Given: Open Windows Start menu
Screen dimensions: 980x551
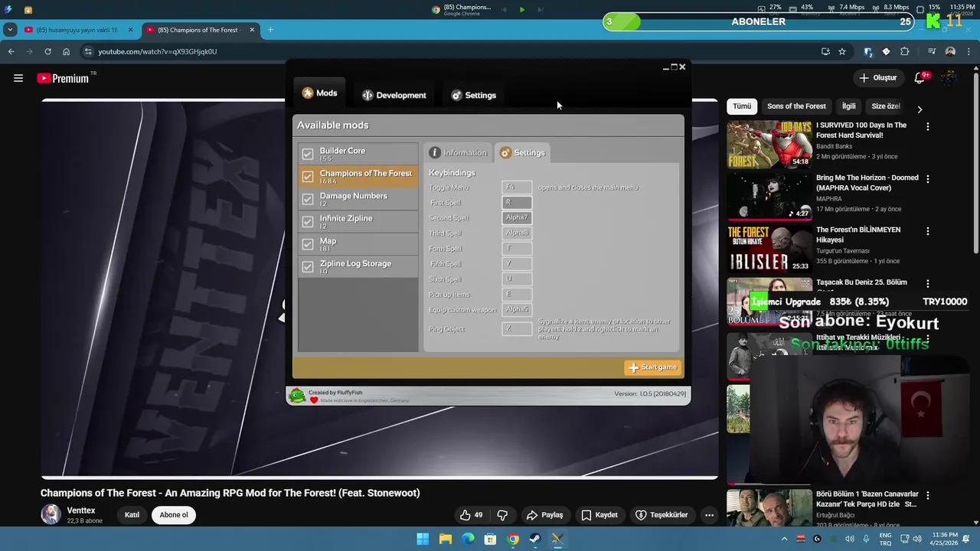Looking at the screenshot, I should tap(423, 539).
